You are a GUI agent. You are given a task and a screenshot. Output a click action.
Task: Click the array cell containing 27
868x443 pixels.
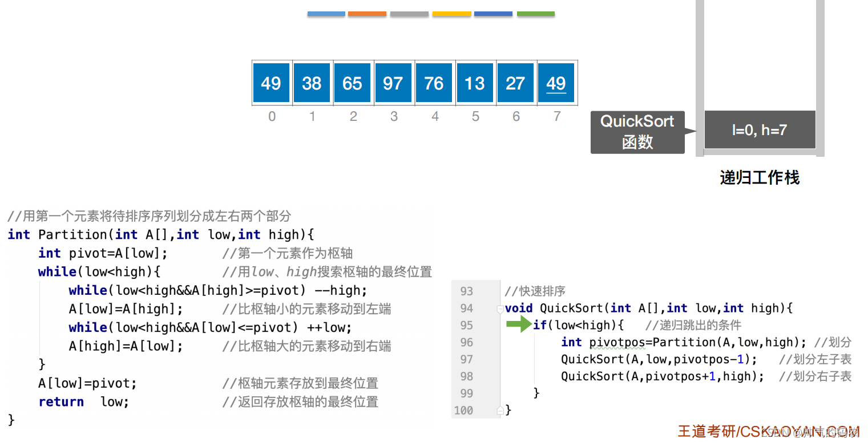[515, 83]
